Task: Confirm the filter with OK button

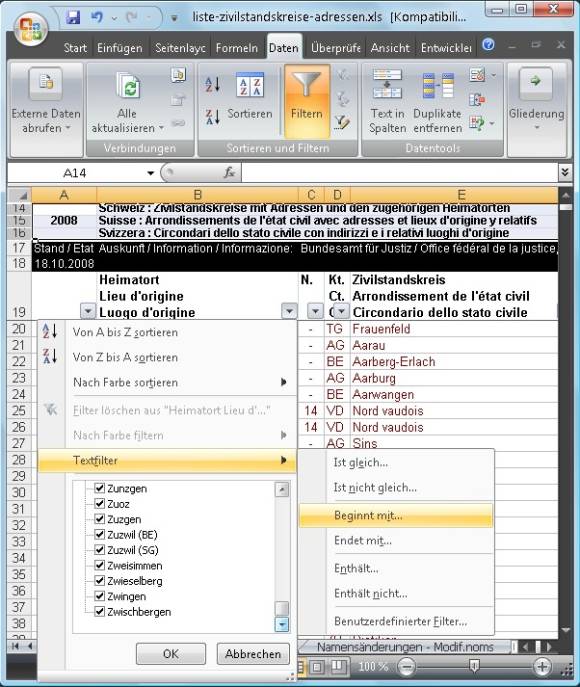Action: (171, 654)
